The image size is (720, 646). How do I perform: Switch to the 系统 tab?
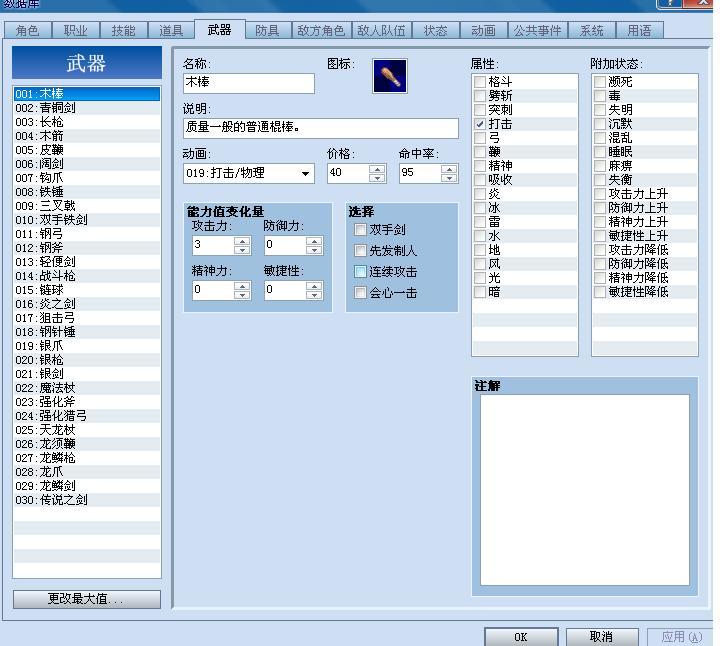tap(591, 31)
